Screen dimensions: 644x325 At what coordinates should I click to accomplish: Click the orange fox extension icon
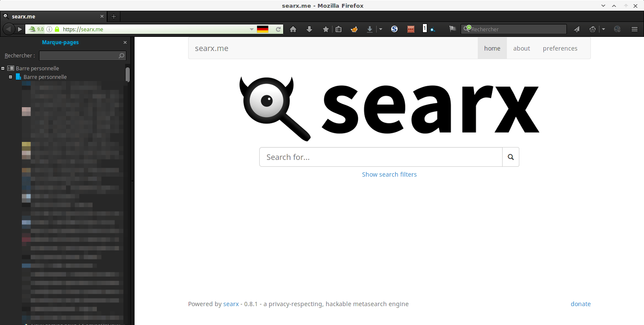click(354, 29)
